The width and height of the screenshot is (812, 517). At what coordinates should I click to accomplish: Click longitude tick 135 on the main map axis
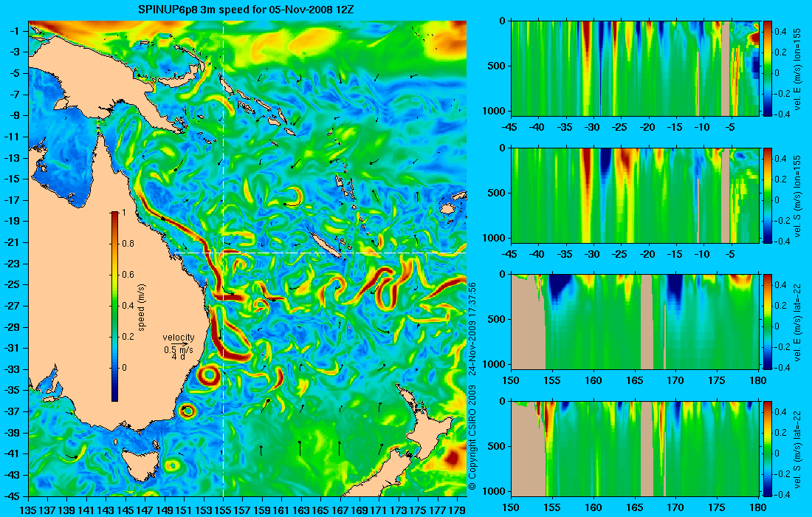(x=28, y=510)
